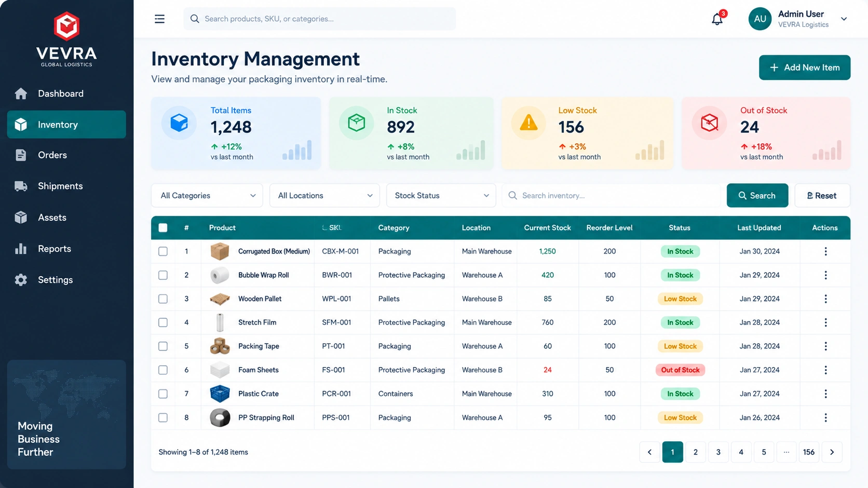
Task: Go to next page arrow
Action: [x=832, y=452]
